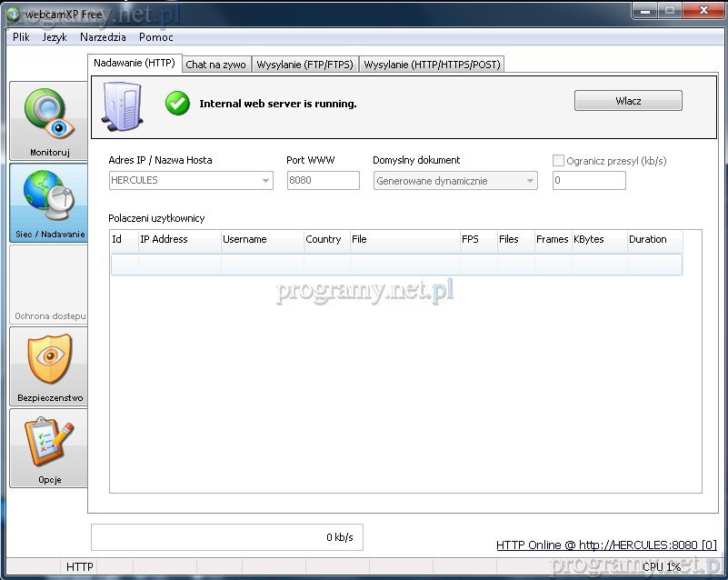Click the green checkmark status icon
728x580 pixels.
[x=177, y=104]
